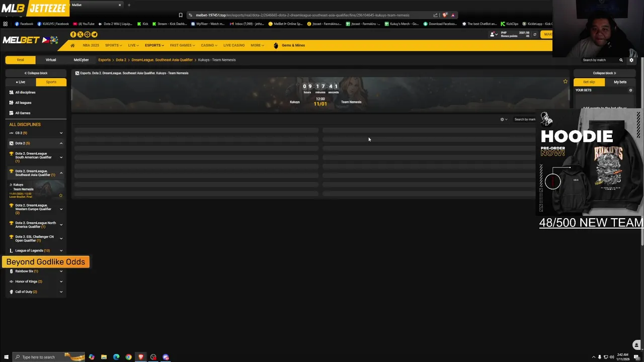Open the NBA 2025 menu item
The height and width of the screenshot is (362, 644).
coord(91,45)
